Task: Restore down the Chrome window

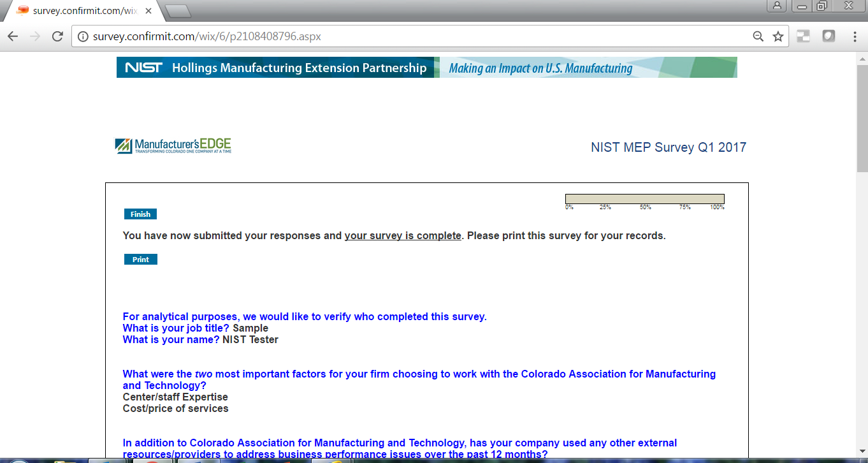Action: (x=821, y=6)
